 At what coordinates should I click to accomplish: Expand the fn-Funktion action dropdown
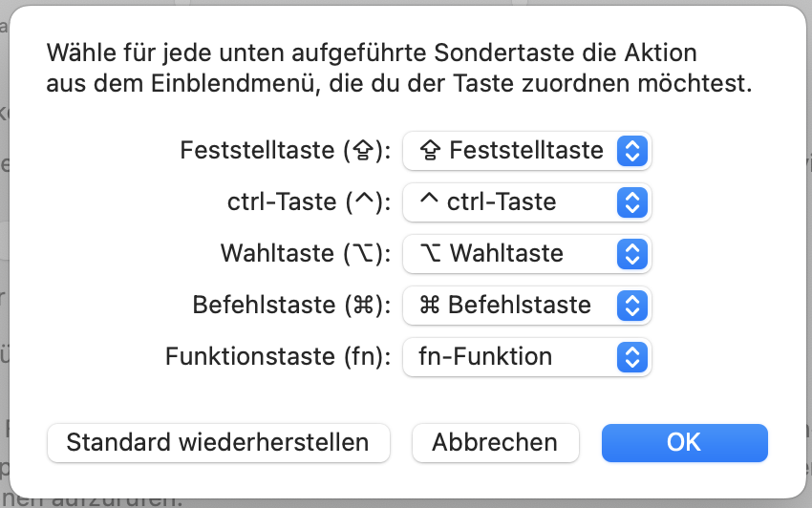click(526, 356)
